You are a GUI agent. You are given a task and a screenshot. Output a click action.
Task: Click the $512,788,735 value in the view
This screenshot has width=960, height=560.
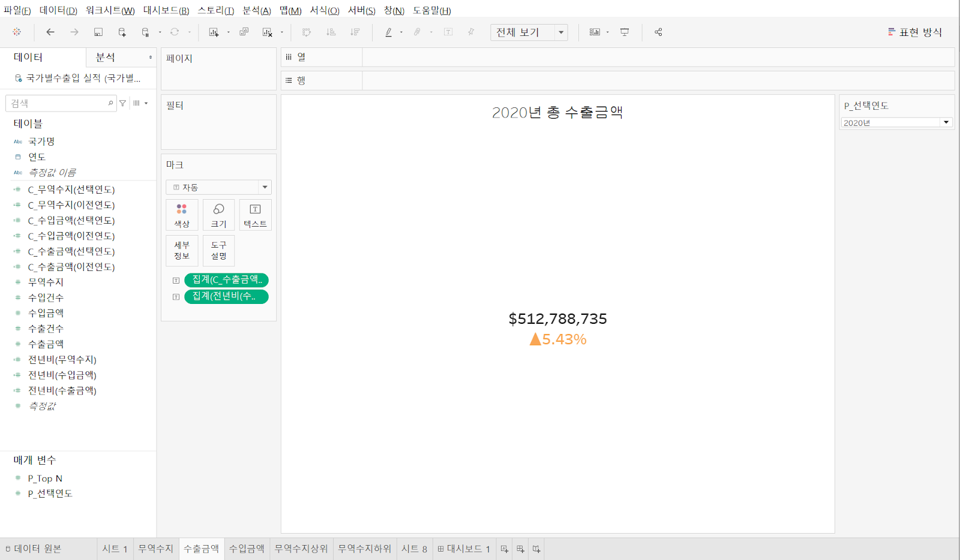point(558,319)
